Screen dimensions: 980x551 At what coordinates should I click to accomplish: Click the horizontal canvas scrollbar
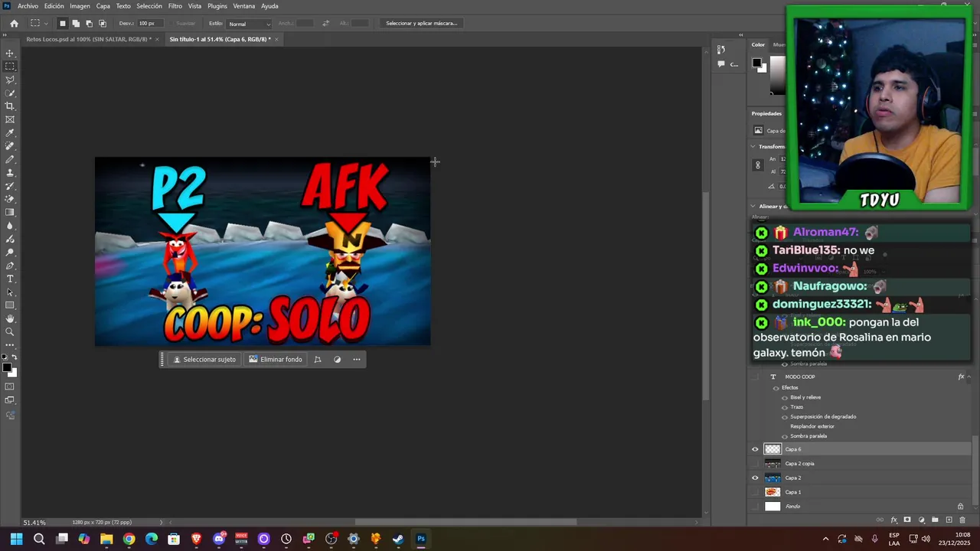pyautogui.click(x=465, y=523)
